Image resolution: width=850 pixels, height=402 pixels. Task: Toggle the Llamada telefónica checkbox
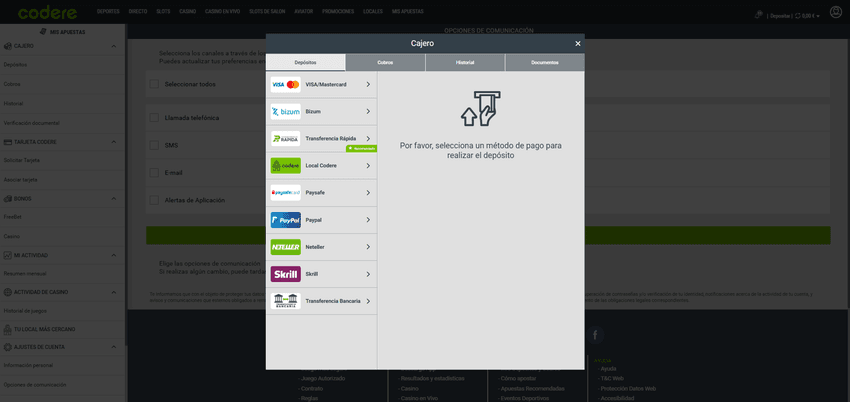coord(154,118)
